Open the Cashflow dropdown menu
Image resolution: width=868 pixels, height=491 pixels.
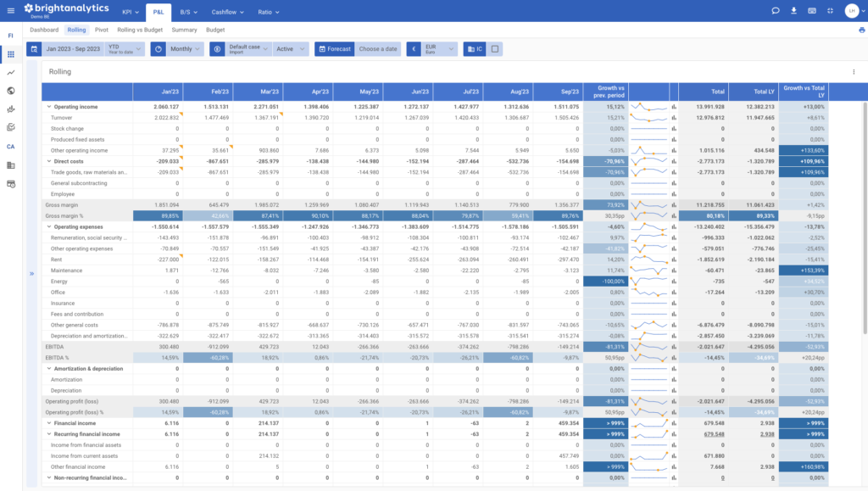pos(226,12)
